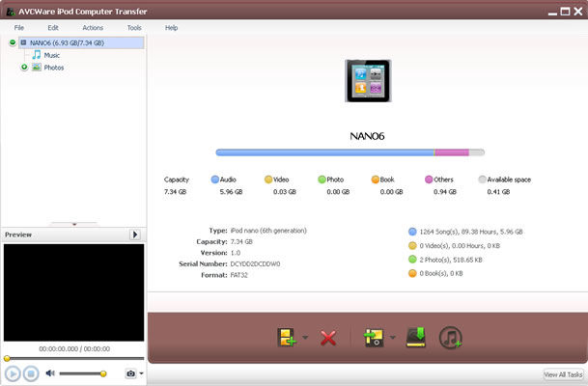Click the serial number DCYDD2DCDDW0
Viewport: 588px width, 386px height.
(255, 264)
